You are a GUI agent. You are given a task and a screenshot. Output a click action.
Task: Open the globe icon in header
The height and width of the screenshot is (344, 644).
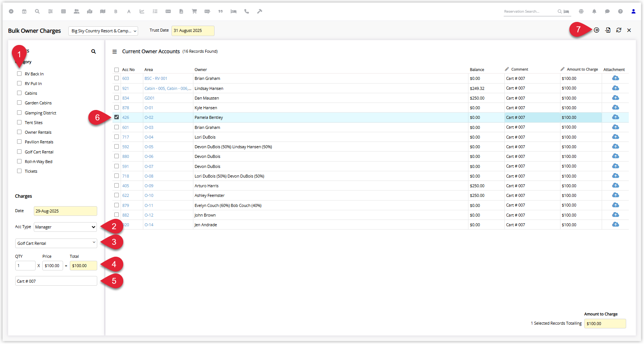point(581,12)
